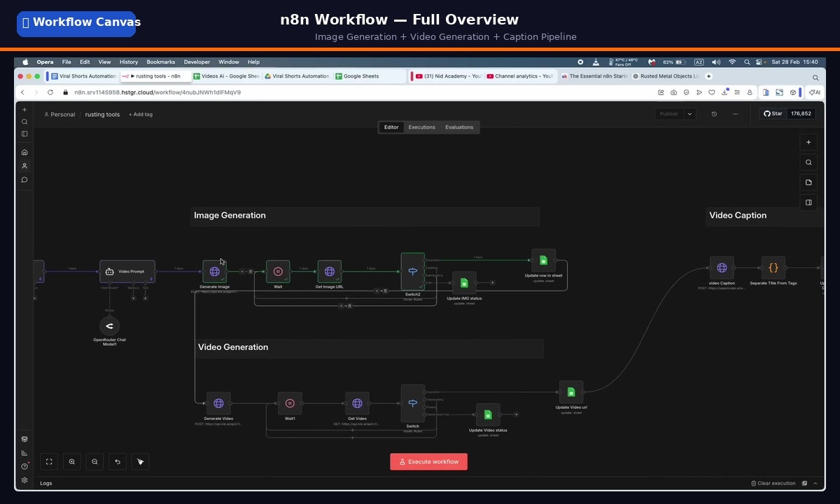Select the Video Prompt node
Screen dimensions: 840x504
[127, 271]
